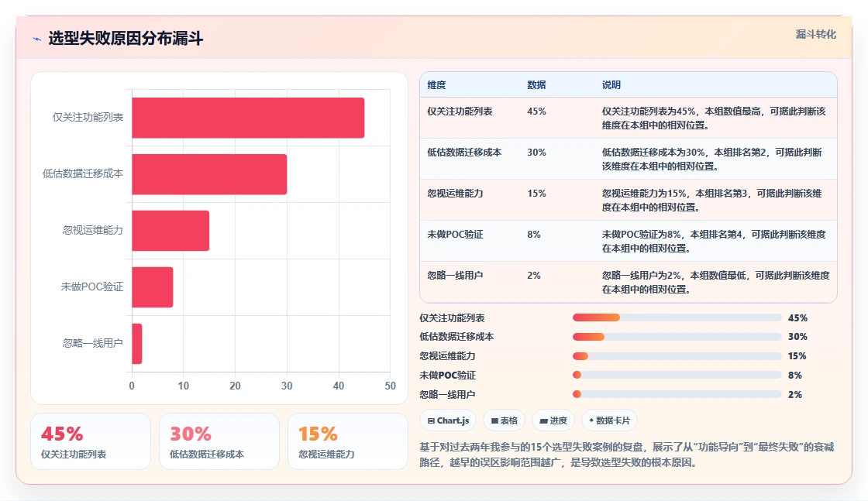Click the 15% cell in the table
The height and width of the screenshot is (501, 868).
[536, 193]
